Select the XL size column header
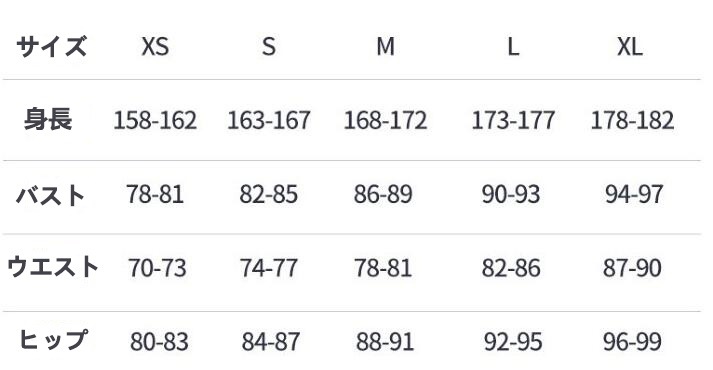 point(630,46)
